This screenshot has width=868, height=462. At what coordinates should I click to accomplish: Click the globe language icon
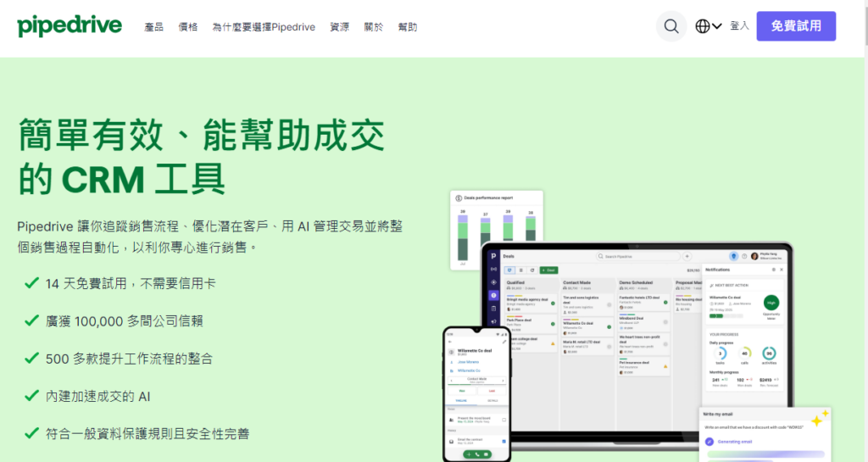coord(703,26)
